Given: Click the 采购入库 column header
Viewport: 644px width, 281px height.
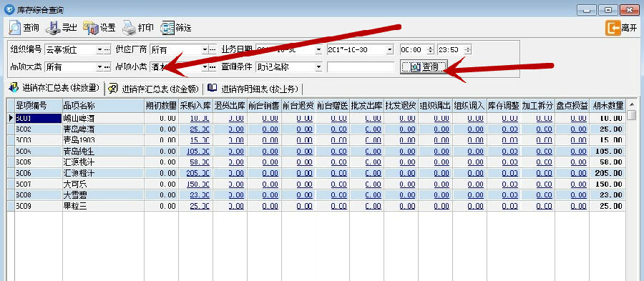Looking at the screenshot, I should pyautogui.click(x=195, y=105).
